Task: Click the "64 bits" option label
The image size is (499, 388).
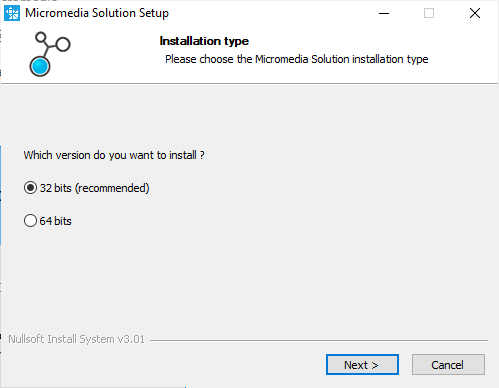Action: [55, 221]
